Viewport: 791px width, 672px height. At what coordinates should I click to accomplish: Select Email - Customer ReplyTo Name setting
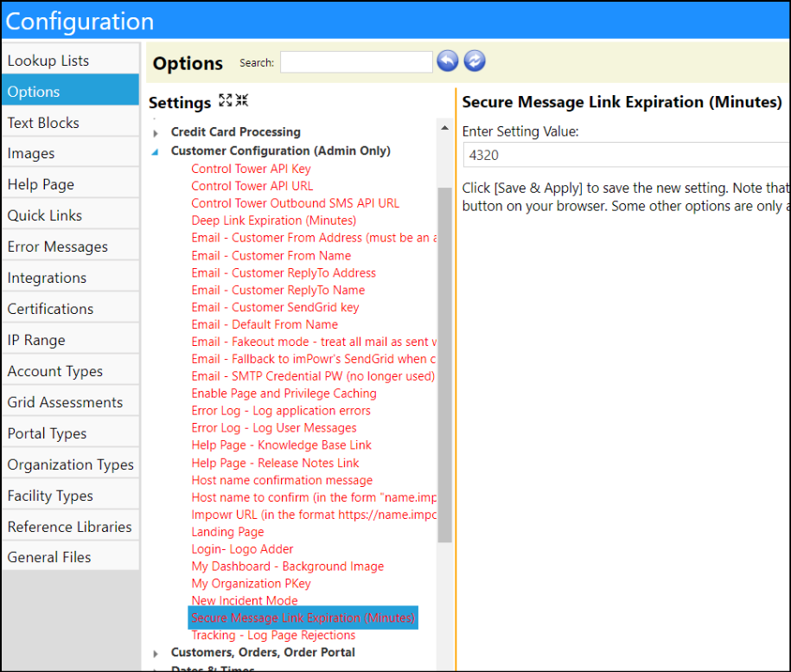278,290
